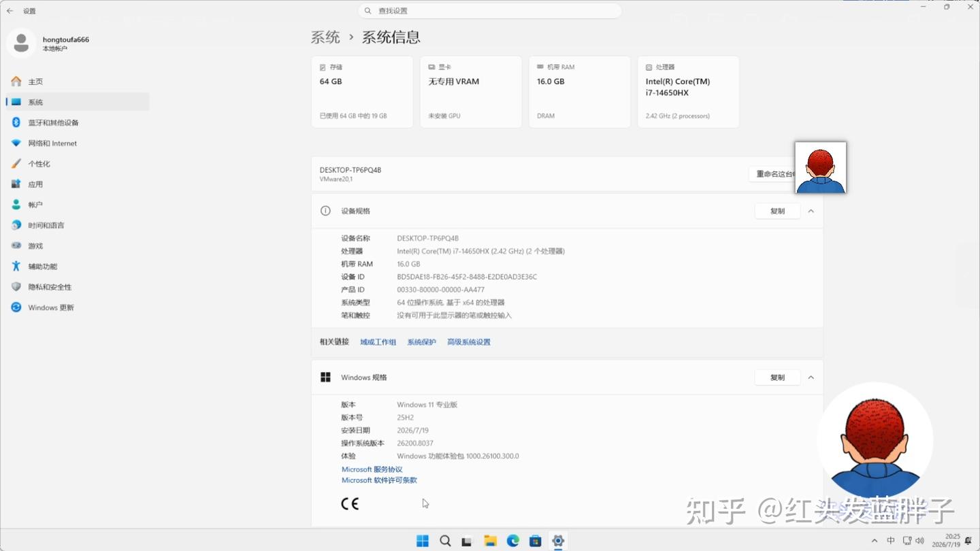Copy Windows 规格 with its 复制 button
980x551 pixels.
click(x=777, y=378)
